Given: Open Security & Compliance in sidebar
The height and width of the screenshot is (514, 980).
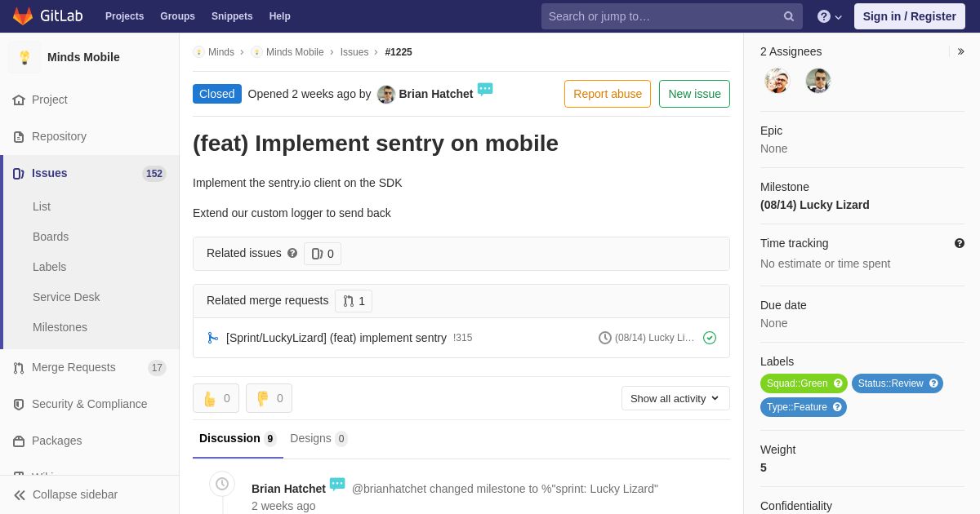Looking at the screenshot, I should tap(90, 404).
